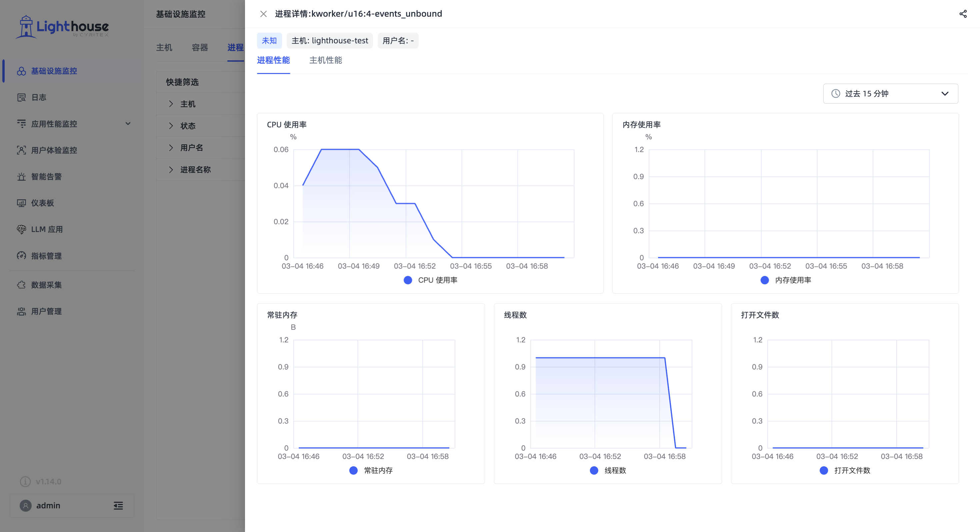Open the 过去 15 分钟 time range dropdown

pyautogui.click(x=890, y=94)
